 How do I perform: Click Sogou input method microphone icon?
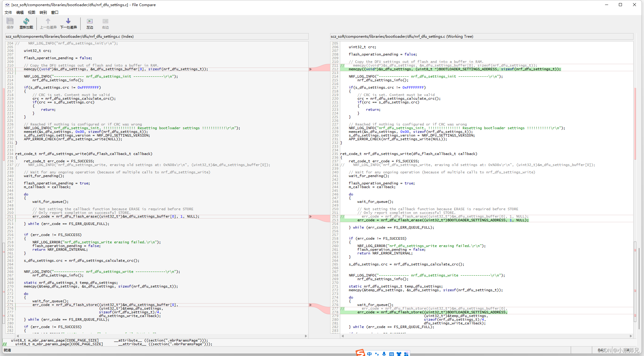coord(384,354)
